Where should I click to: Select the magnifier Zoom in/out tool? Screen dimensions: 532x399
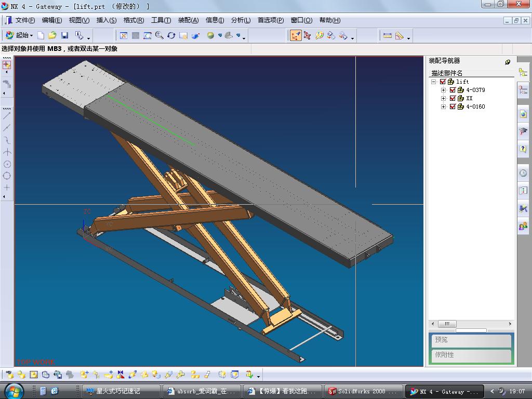tap(159, 35)
